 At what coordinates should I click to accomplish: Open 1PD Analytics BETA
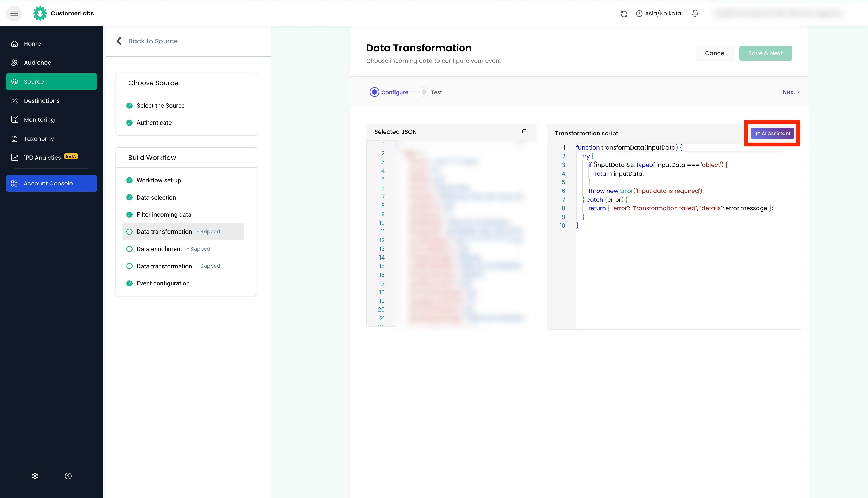(x=52, y=157)
